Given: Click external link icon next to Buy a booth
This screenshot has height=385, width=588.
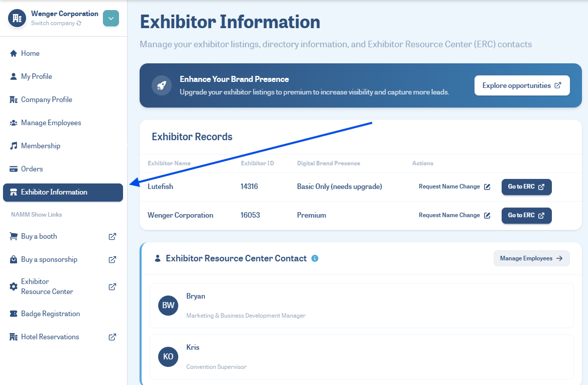Looking at the screenshot, I should tap(112, 236).
